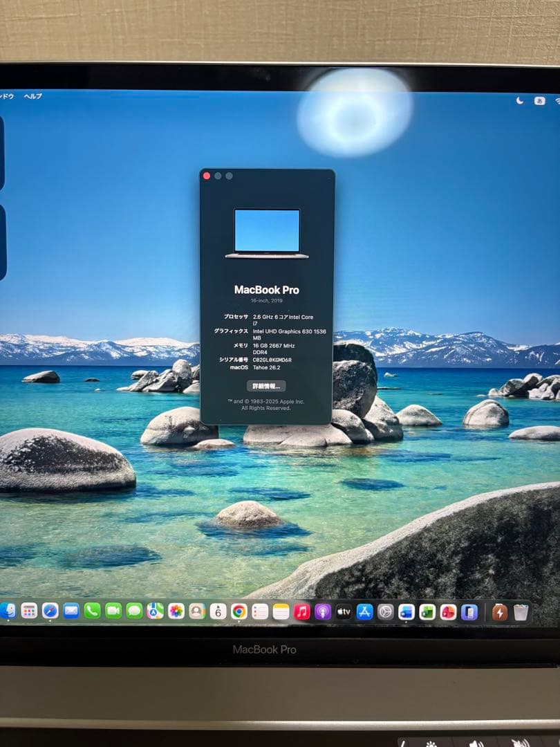The image size is (560, 747).
Task: Open the Calendar app from the Dock
Action: tap(216, 612)
